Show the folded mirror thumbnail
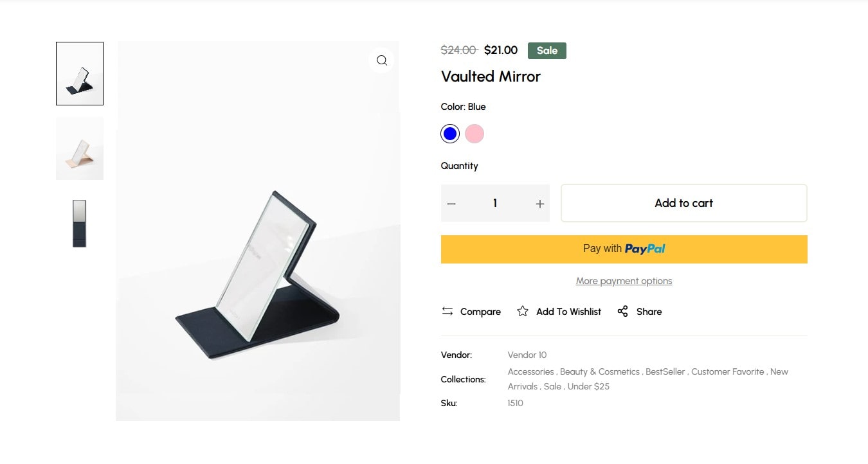The height and width of the screenshot is (464, 868). (80, 223)
